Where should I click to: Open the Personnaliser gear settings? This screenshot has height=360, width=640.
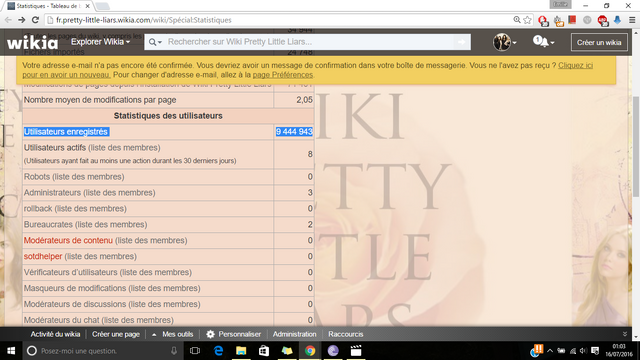tap(233, 334)
